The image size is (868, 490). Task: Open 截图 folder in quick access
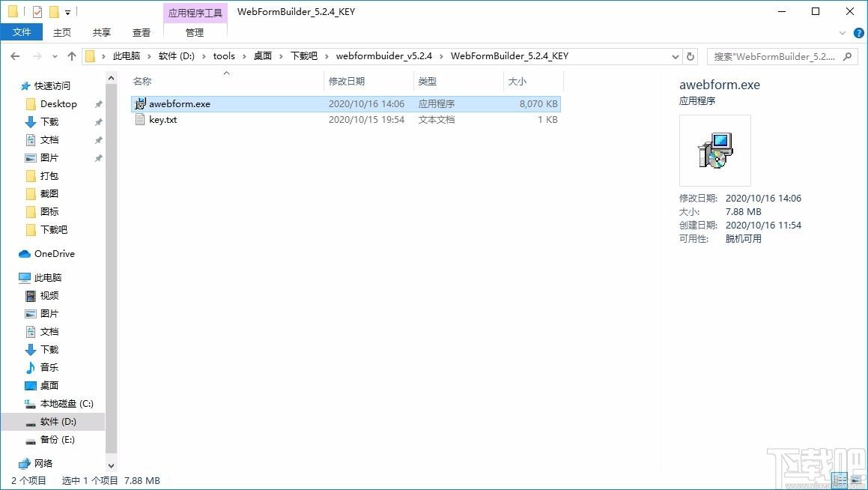(x=49, y=194)
